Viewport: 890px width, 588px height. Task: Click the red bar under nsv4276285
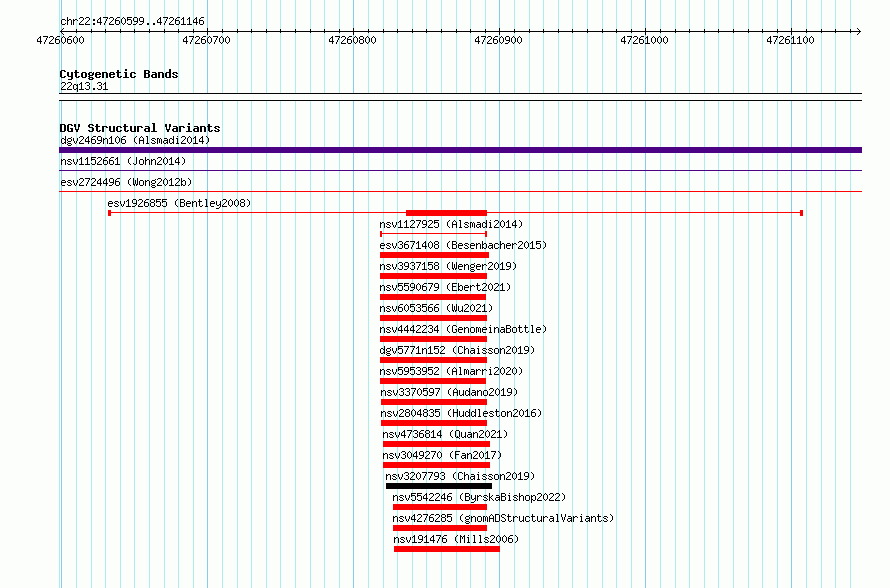440,528
